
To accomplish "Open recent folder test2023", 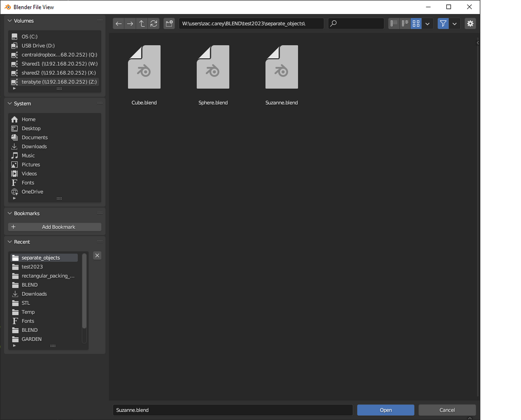I will click(x=44, y=267).
